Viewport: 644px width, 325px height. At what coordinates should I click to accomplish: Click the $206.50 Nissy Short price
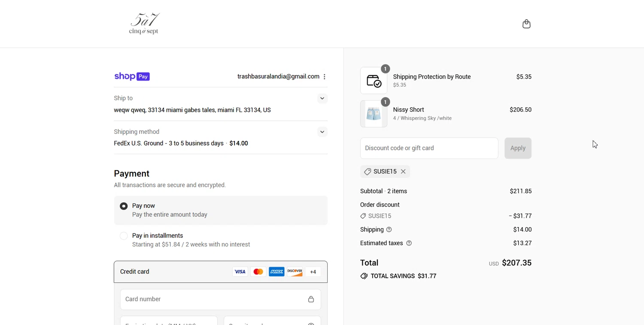pyautogui.click(x=520, y=110)
